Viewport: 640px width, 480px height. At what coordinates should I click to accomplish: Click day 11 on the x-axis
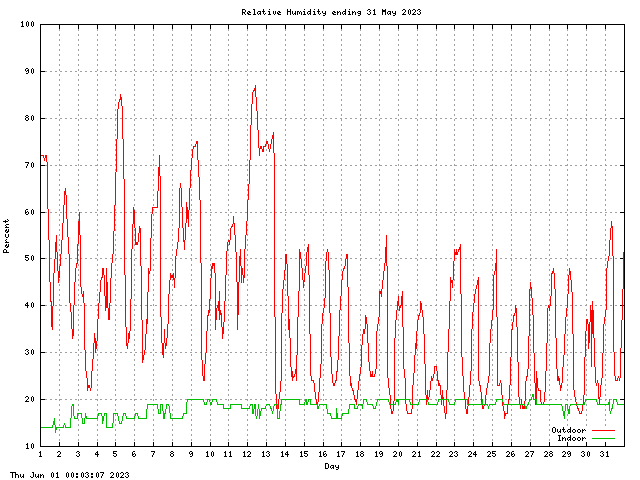point(229,454)
